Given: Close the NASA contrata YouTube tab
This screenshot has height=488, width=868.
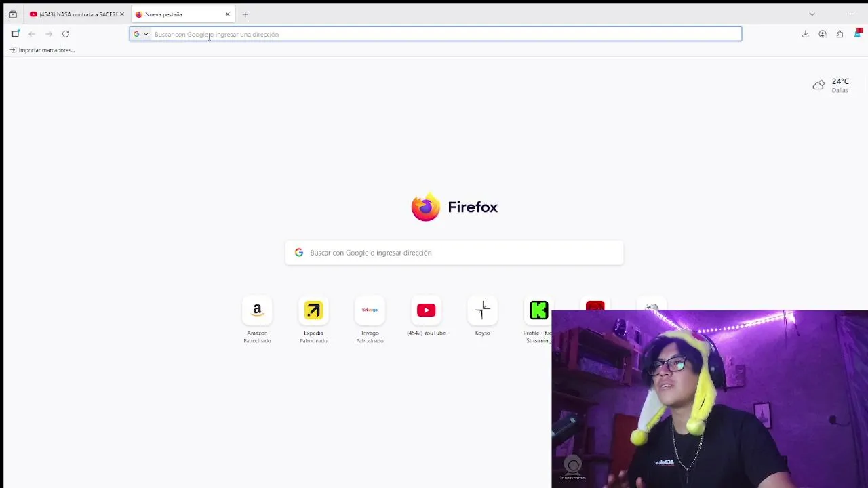Looking at the screenshot, I should 122,14.
